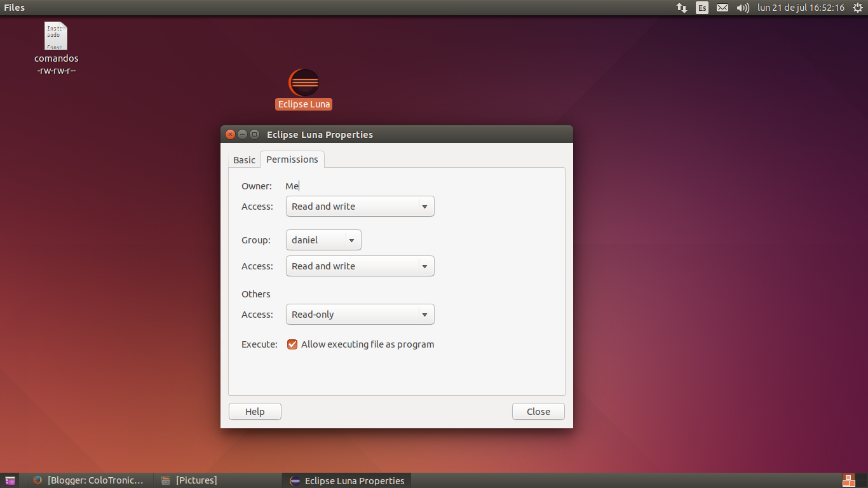The width and height of the screenshot is (868, 488).
Task: Click the "Group:" label
Action: [x=256, y=240]
